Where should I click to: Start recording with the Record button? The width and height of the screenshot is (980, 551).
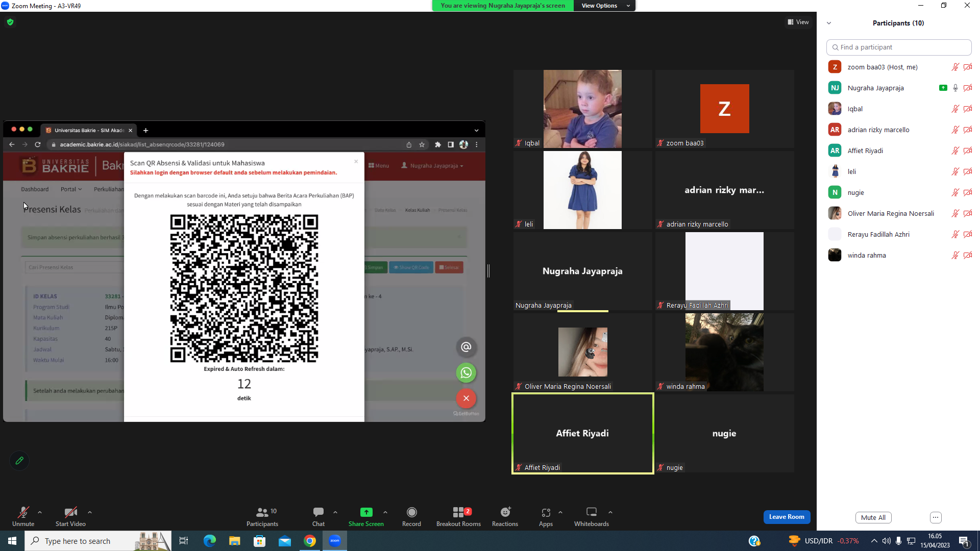point(411,516)
